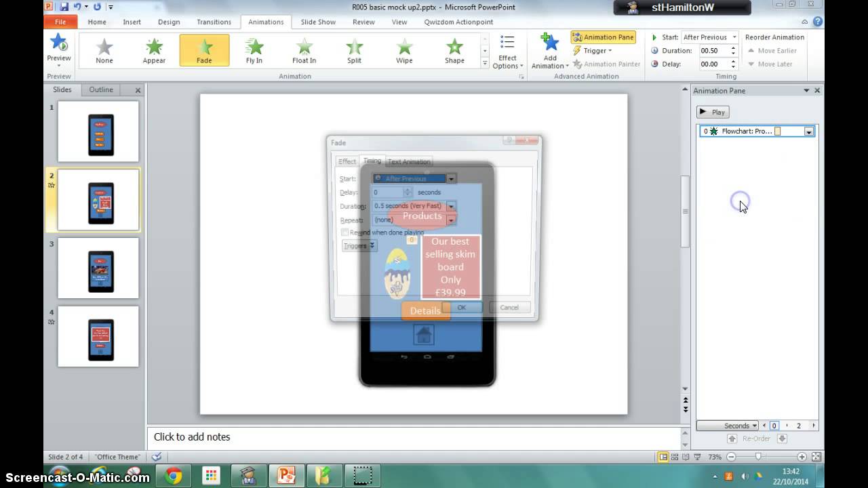868x488 pixels.
Task: Switch to Slide Sorter view
Action: (675, 457)
